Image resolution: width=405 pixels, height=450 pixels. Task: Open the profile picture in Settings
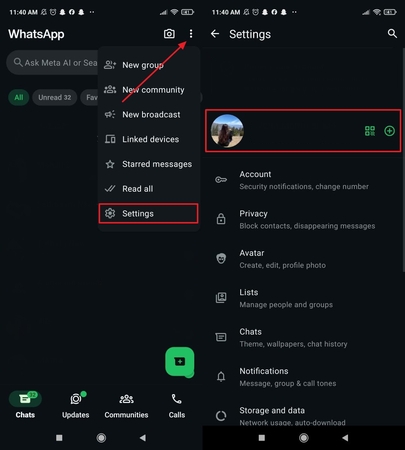coord(227,131)
